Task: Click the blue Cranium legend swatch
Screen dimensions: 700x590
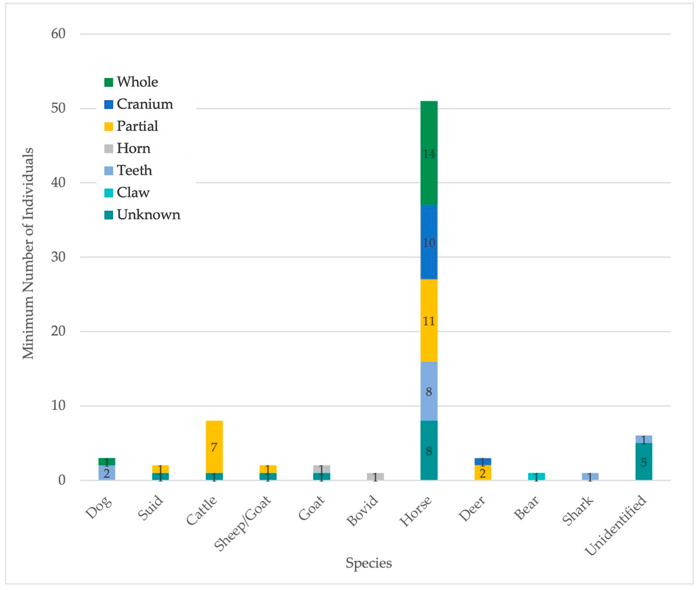Action: 109,104
